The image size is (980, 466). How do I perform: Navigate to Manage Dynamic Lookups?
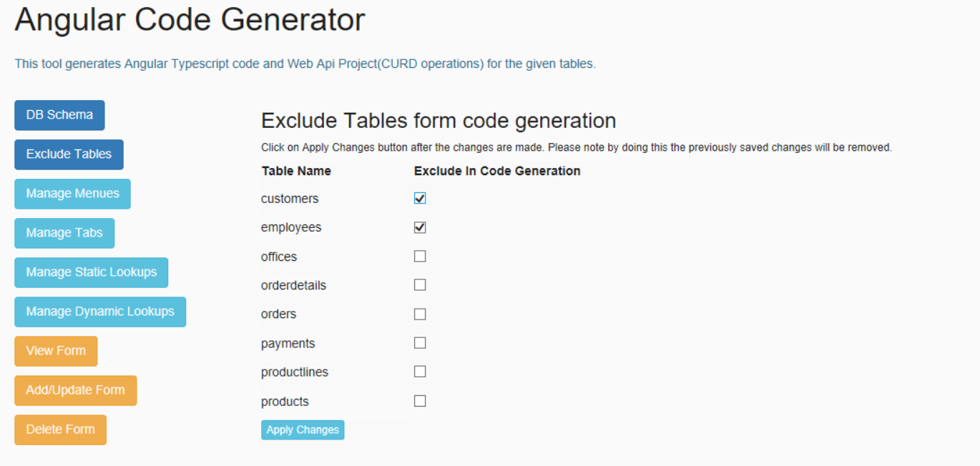click(x=100, y=312)
